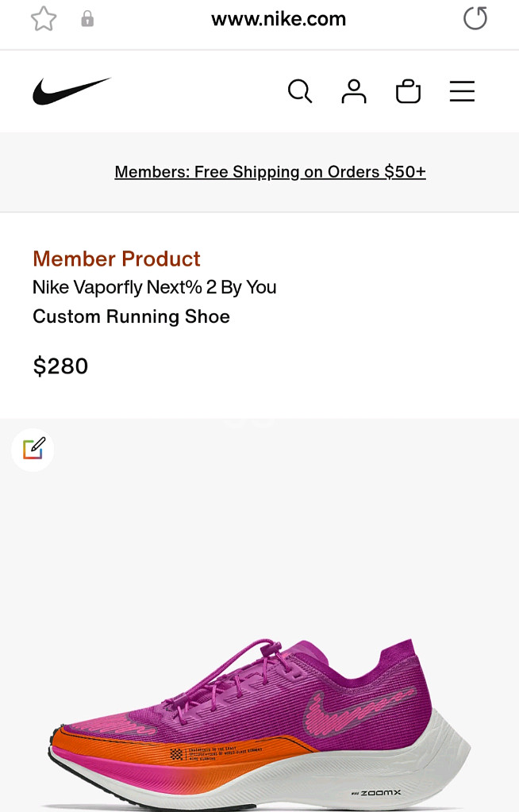Image resolution: width=519 pixels, height=812 pixels.
Task: Tap the Member Product label
Action: click(117, 259)
